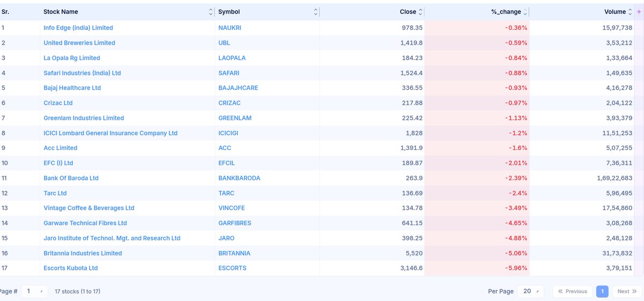Screen dimensions: 644x301
Task: Click the SAFARI symbol link
Action: click(229, 73)
